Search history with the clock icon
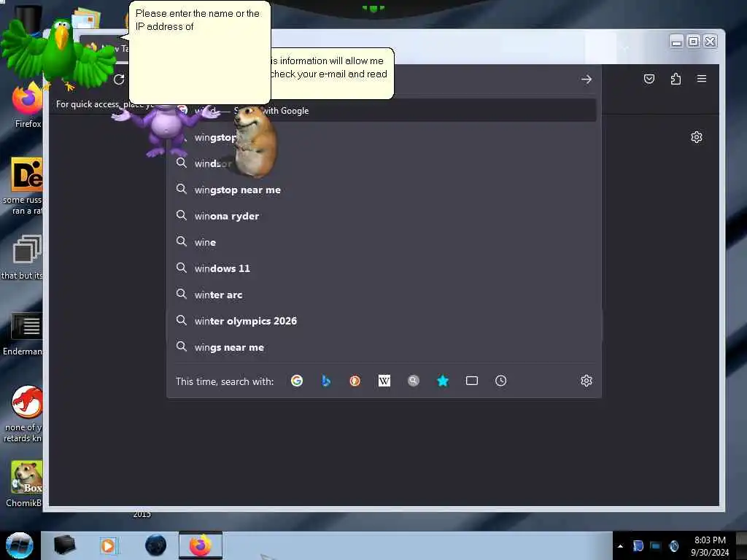Screen dimensions: 747x560 (500, 381)
